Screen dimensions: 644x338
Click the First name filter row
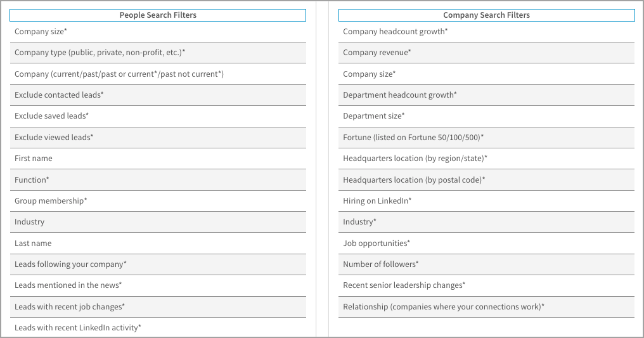click(34, 159)
